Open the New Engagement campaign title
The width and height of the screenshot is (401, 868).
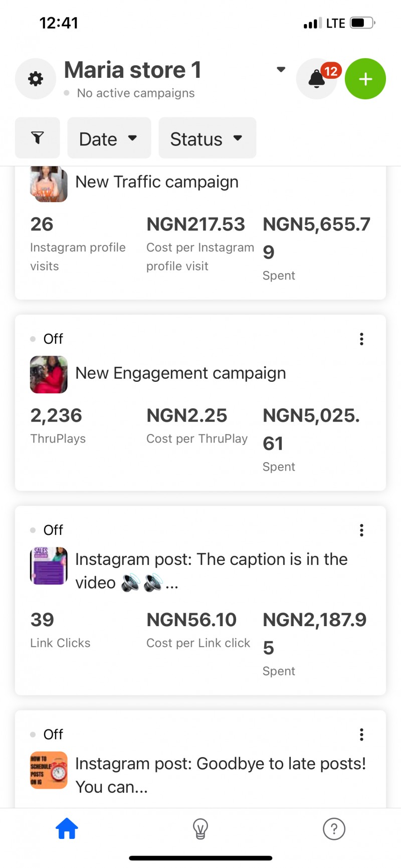[180, 373]
